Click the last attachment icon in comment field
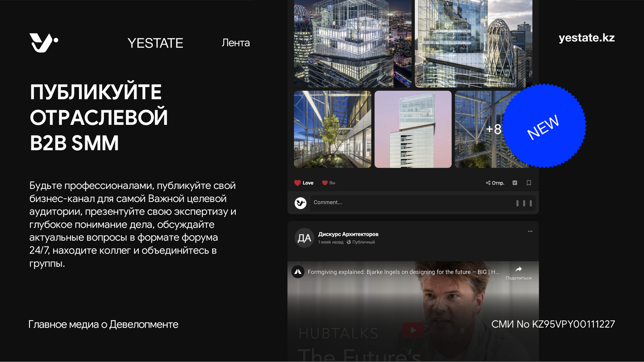644x362 pixels. pyautogui.click(x=531, y=203)
